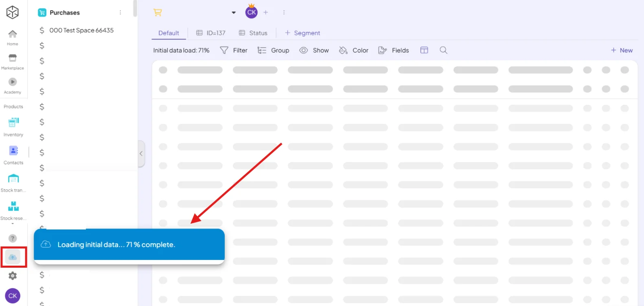Open the Inventory app icon
Image resolution: width=644 pixels, height=306 pixels.
[x=13, y=122]
